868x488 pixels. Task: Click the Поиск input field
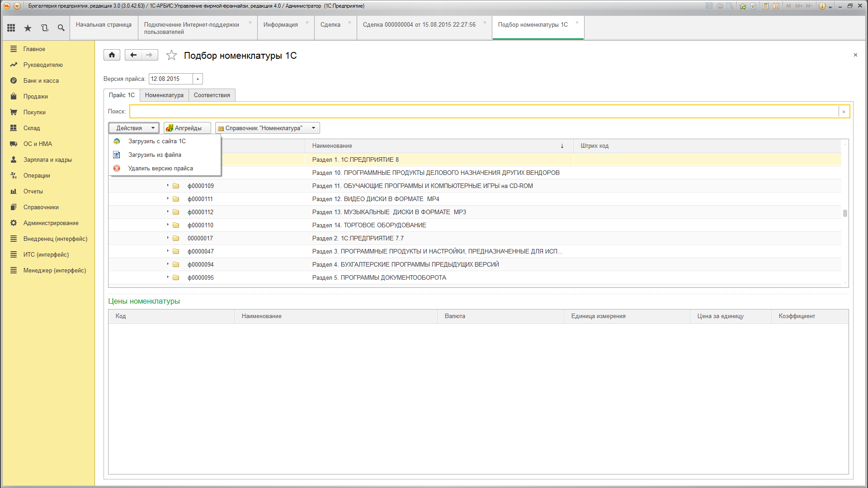pos(484,111)
